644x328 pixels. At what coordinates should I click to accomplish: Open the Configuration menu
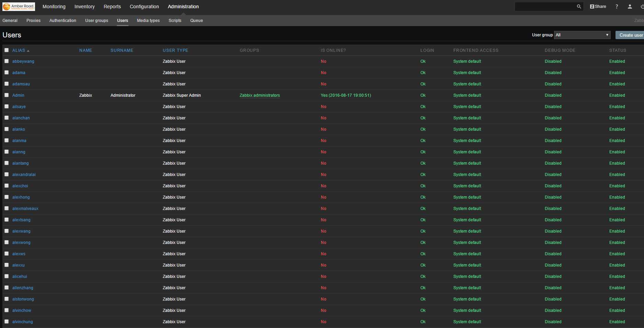(144, 7)
